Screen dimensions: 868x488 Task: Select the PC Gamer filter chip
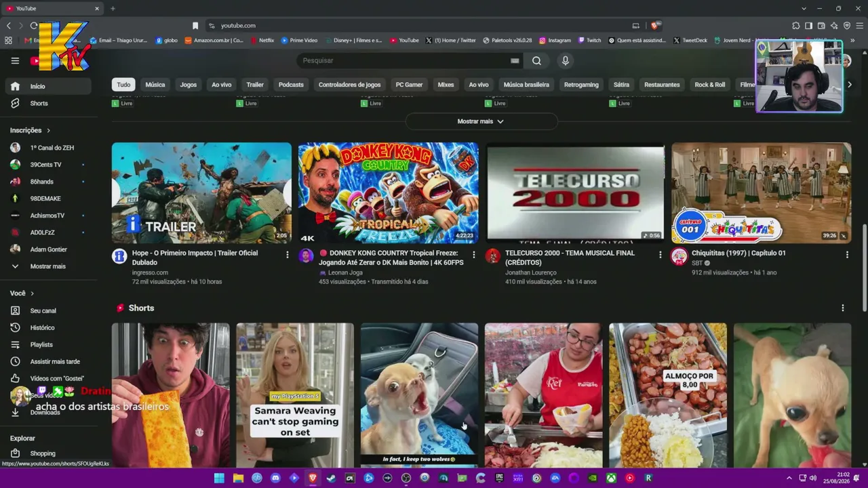coord(409,85)
